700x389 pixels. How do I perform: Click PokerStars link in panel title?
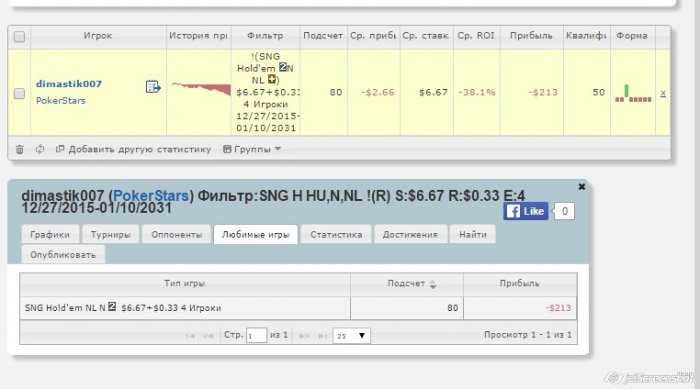point(151,196)
